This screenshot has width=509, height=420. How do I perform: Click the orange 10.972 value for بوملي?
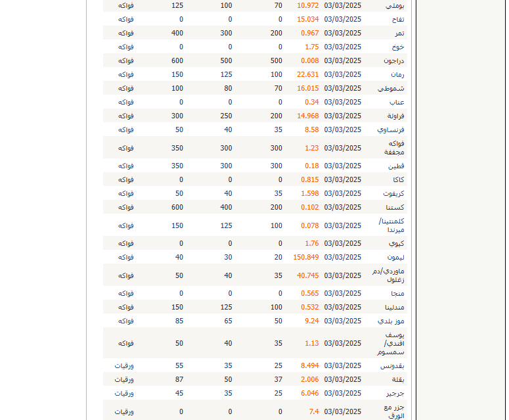coord(307,5)
